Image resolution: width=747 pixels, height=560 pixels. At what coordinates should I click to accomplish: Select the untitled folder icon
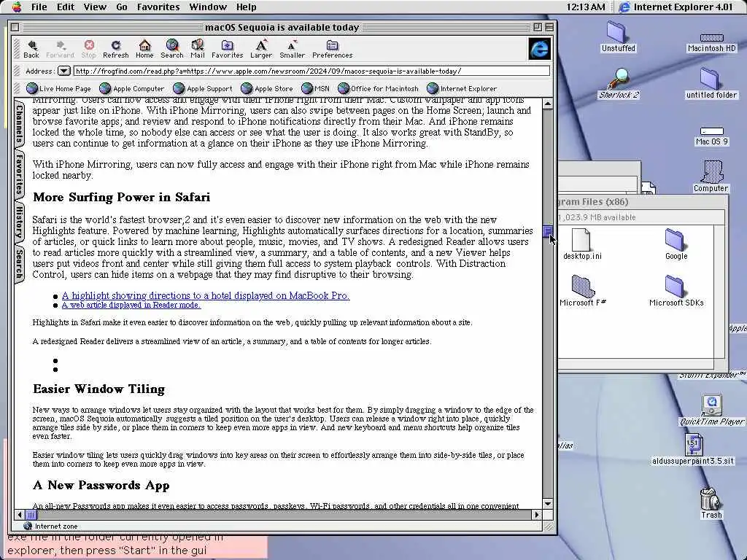click(711, 83)
